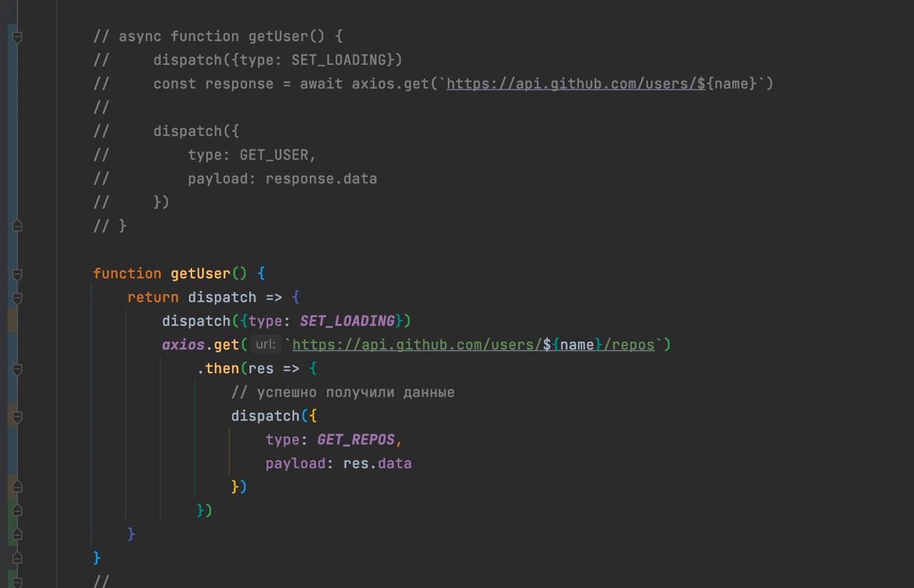Collapse the function getUser() fold marker

(18, 274)
